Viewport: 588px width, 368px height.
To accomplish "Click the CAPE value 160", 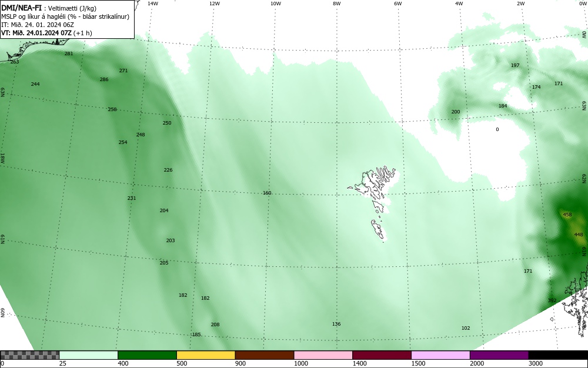I will tap(267, 193).
